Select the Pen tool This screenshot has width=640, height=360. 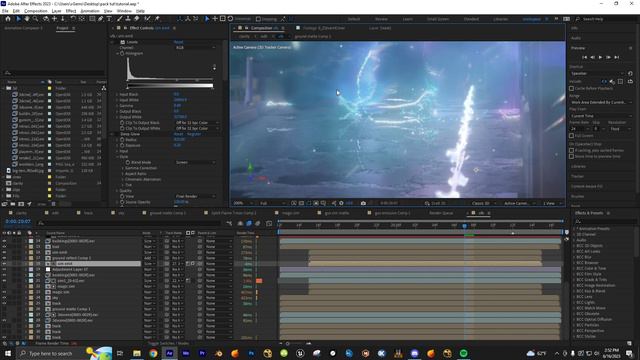pos(100,19)
